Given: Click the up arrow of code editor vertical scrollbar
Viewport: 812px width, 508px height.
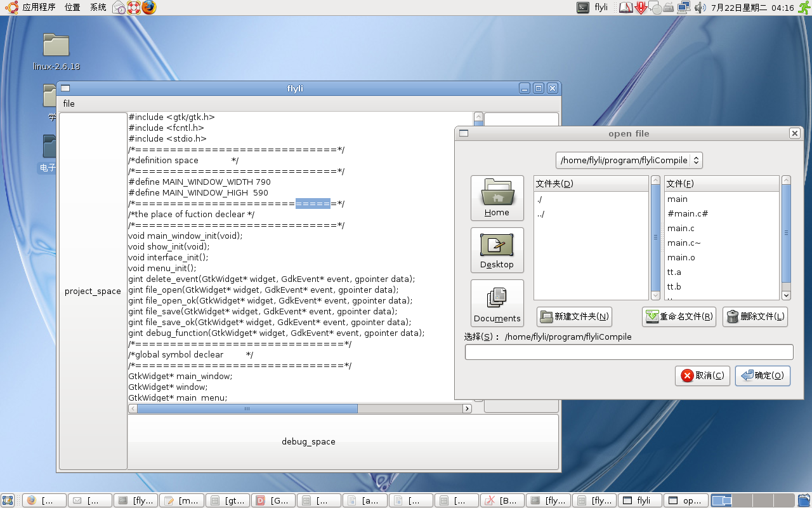Looking at the screenshot, I should pos(479,117).
